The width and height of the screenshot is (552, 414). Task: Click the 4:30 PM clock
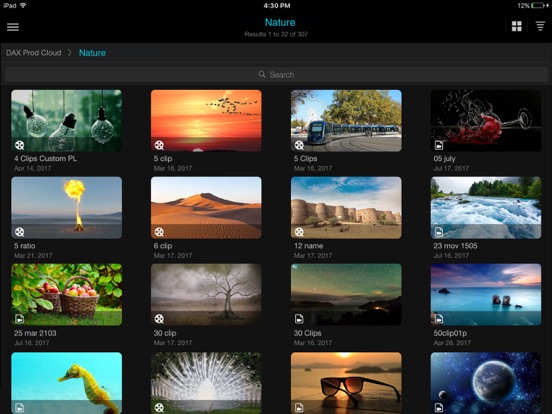tap(277, 5)
